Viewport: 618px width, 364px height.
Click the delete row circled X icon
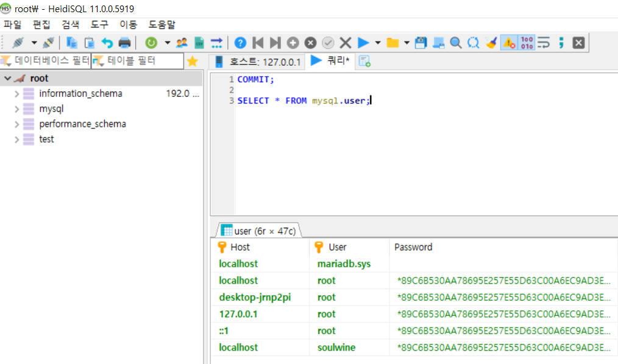310,43
